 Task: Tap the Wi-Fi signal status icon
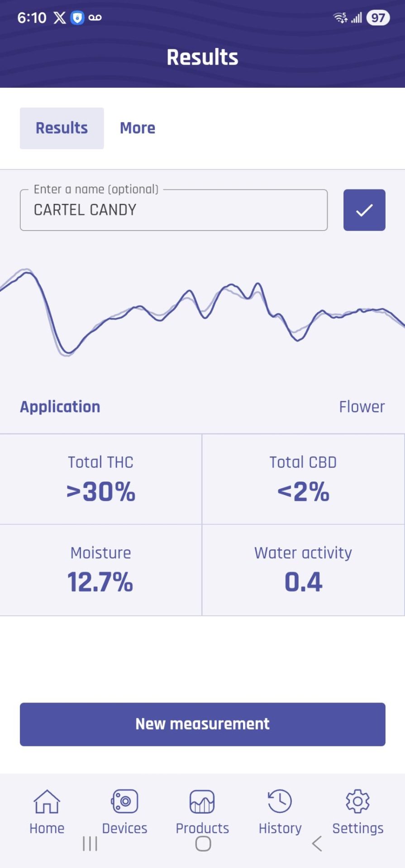point(340,18)
